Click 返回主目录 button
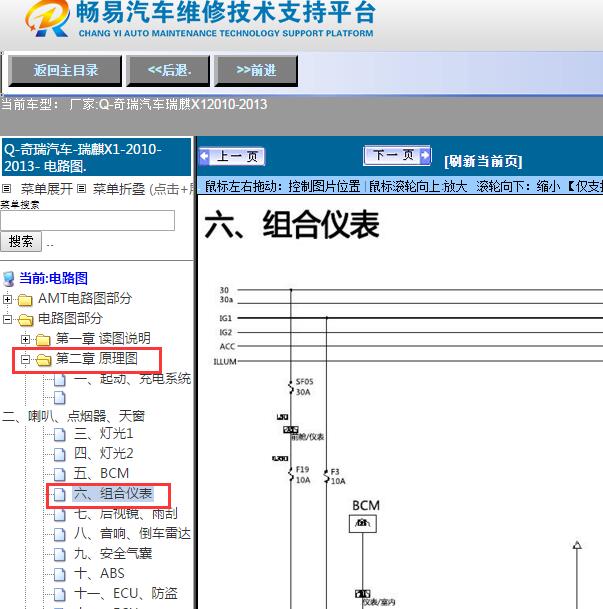The width and height of the screenshot is (603, 609). (x=65, y=71)
